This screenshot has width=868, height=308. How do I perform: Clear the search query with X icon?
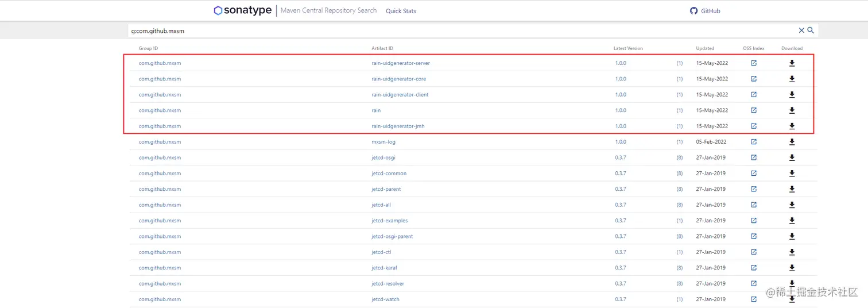point(801,30)
